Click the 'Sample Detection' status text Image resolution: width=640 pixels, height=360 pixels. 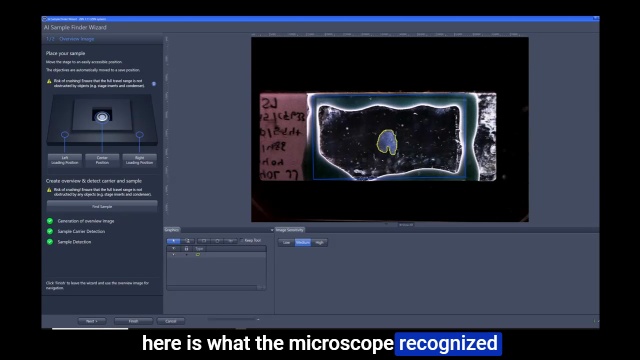(74, 242)
